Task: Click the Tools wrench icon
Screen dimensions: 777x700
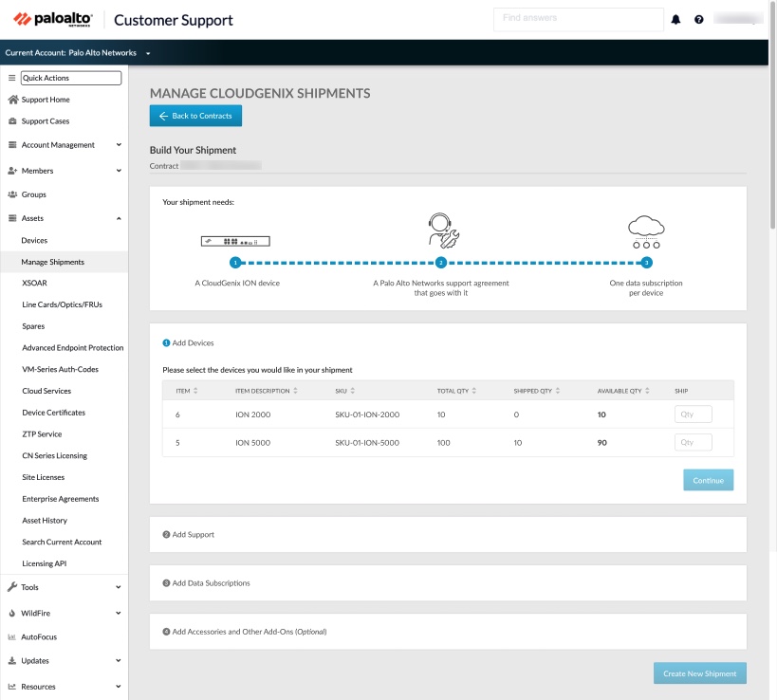Action: click(x=12, y=586)
